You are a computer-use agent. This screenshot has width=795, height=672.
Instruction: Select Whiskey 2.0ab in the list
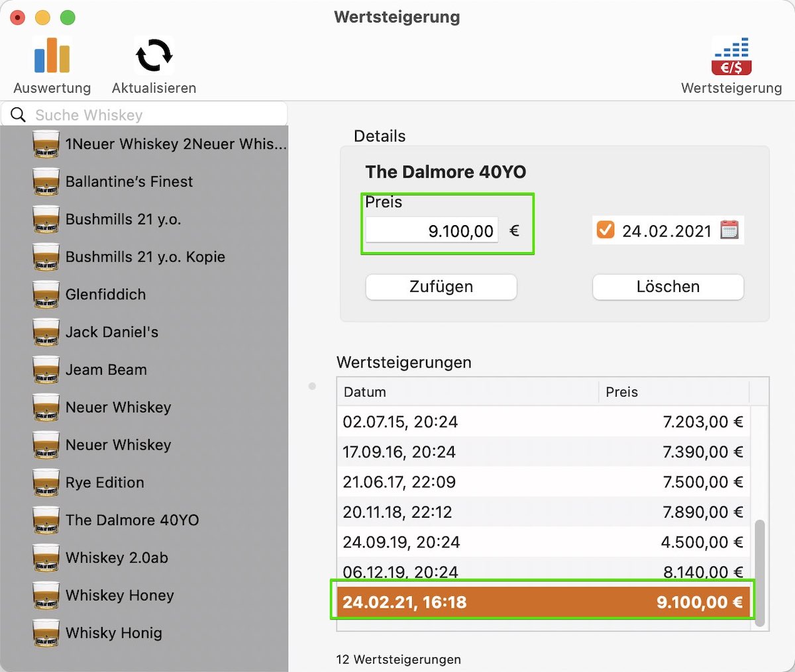[x=144, y=557]
